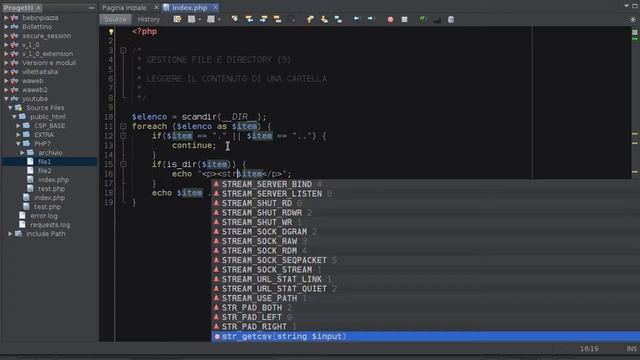Toggle Highlight Search icon in editor toolbar
The width and height of the screenshot is (640, 360).
[278, 19]
